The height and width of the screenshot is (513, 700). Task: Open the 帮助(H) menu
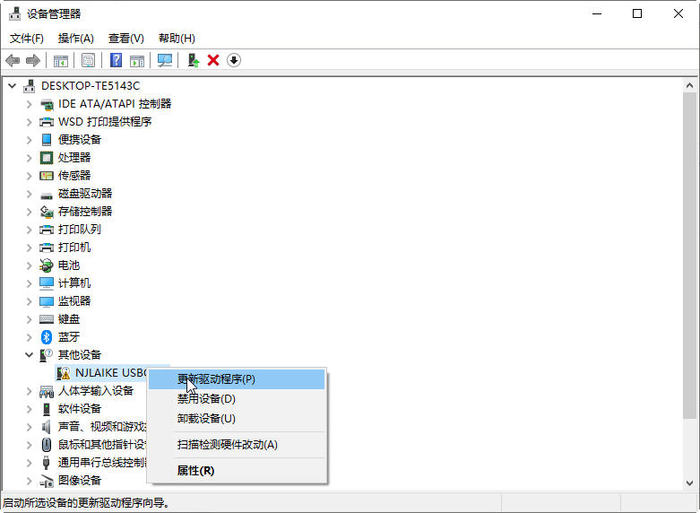pos(177,38)
